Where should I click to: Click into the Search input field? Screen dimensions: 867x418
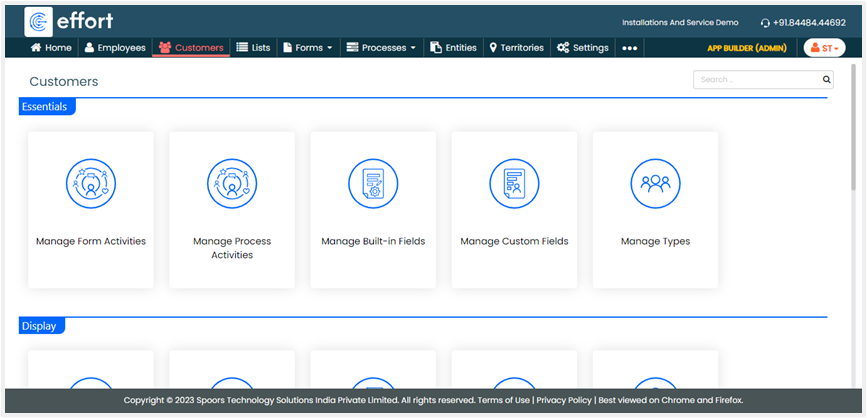[x=756, y=80]
